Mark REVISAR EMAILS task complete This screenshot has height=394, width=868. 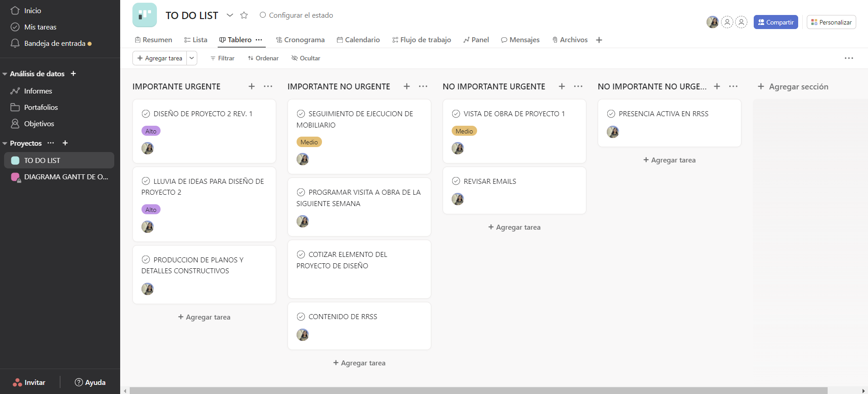tap(456, 181)
